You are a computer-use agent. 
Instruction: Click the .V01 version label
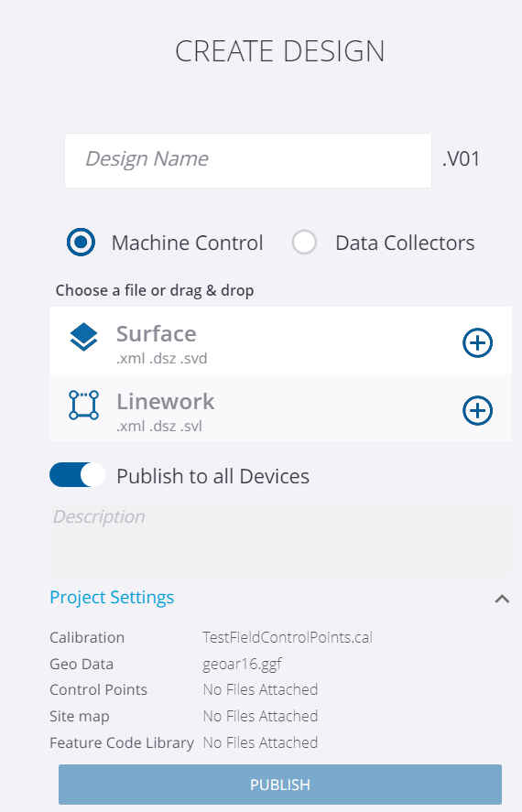point(461,158)
